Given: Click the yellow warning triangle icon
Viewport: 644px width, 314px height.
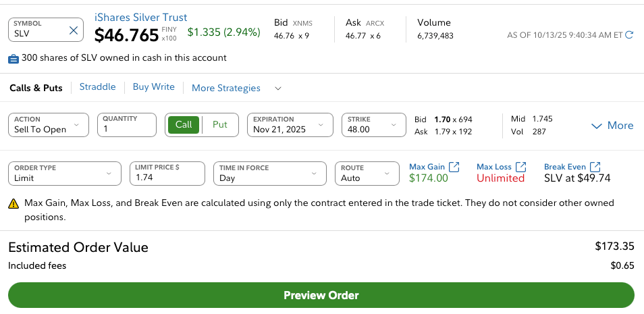Looking at the screenshot, I should [14, 203].
